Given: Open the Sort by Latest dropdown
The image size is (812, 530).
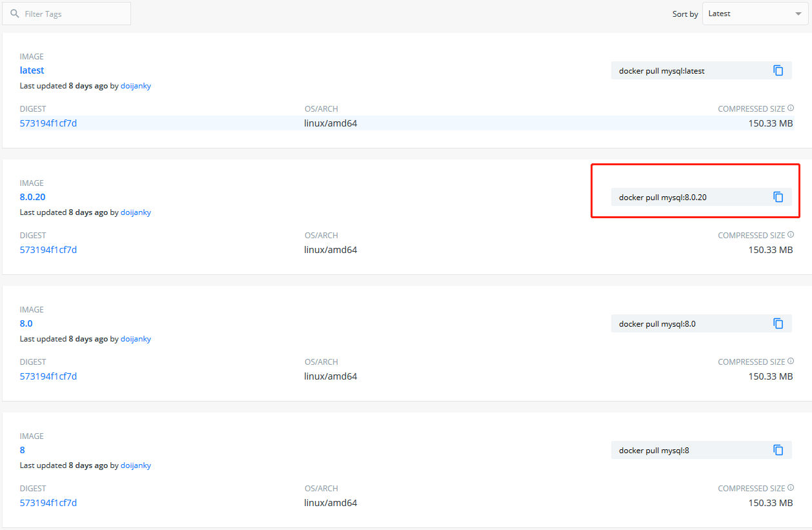Looking at the screenshot, I should [x=755, y=14].
